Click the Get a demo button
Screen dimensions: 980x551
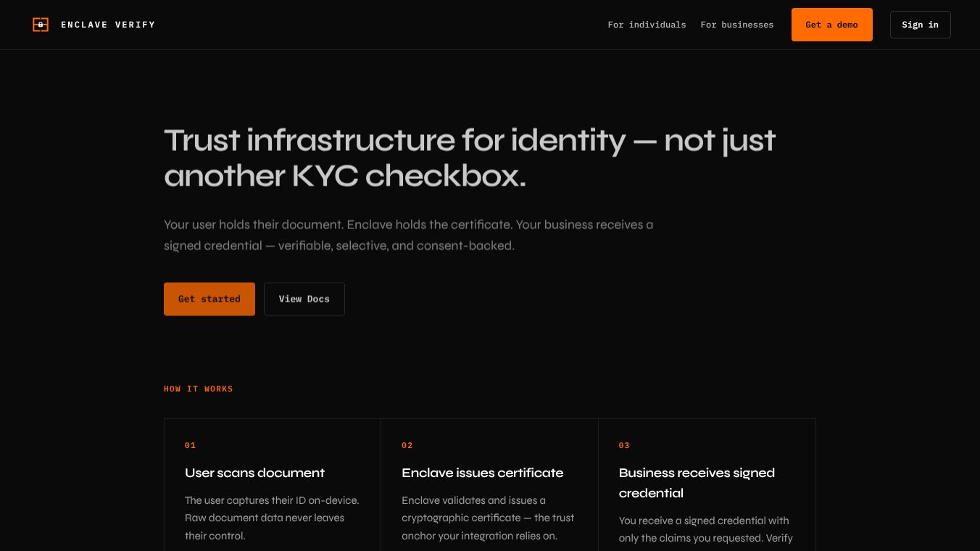[x=832, y=25]
